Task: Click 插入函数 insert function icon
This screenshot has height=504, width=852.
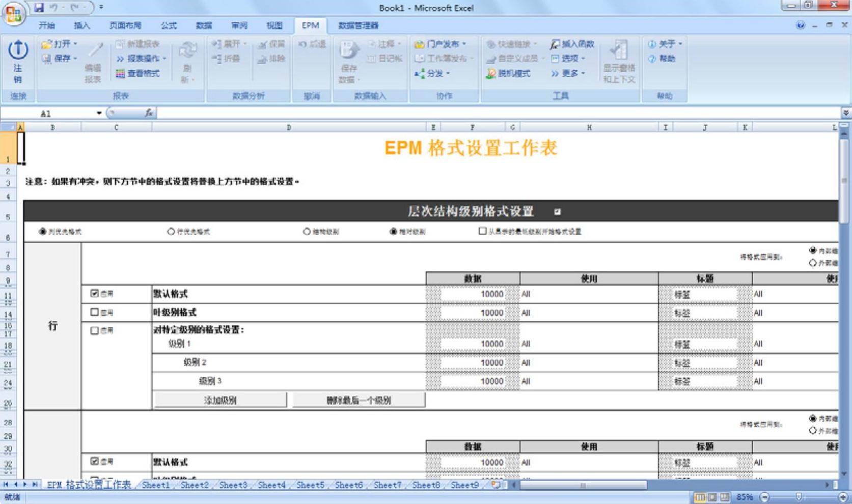Action: [x=555, y=44]
